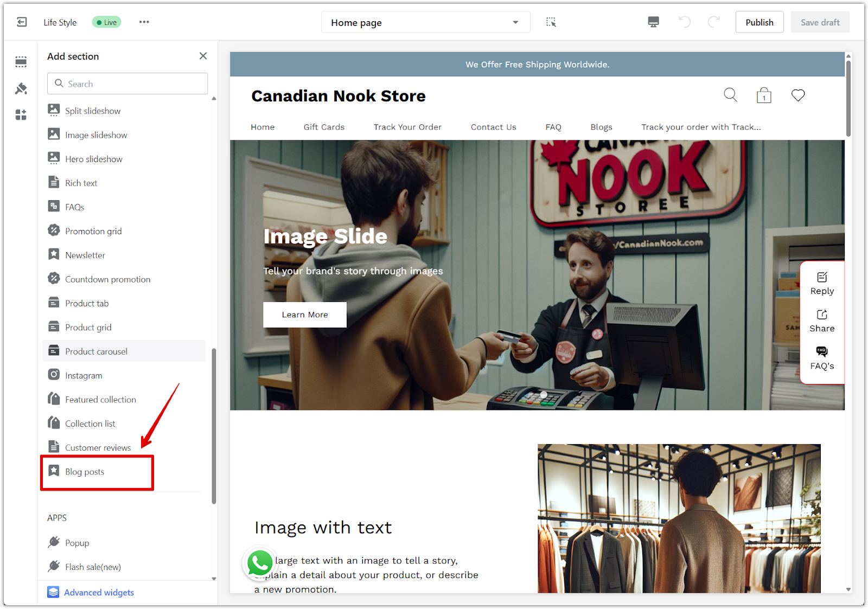Image resolution: width=868 pixels, height=609 pixels.
Task: Click the Publish button
Action: [759, 22]
